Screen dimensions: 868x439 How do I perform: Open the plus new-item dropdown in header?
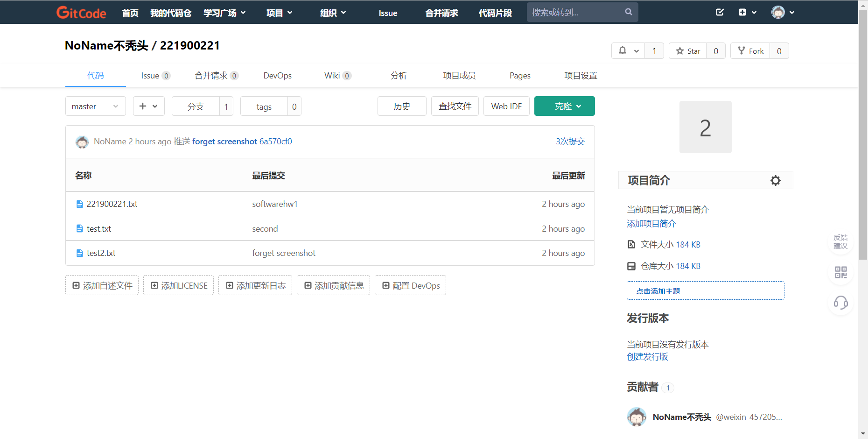(x=747, y=12)
